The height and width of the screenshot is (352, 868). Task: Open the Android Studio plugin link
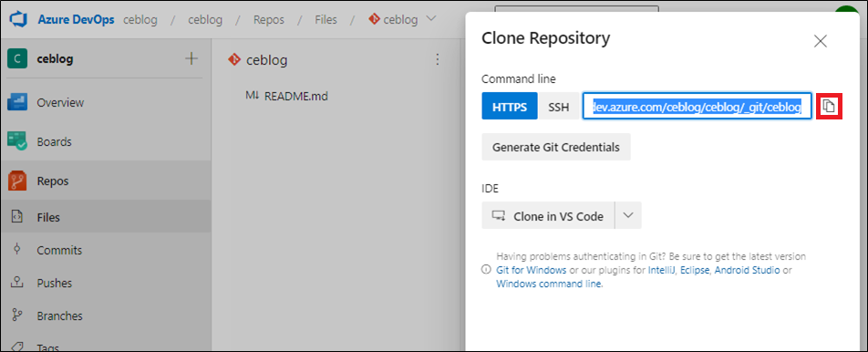[x=748, y=271]
